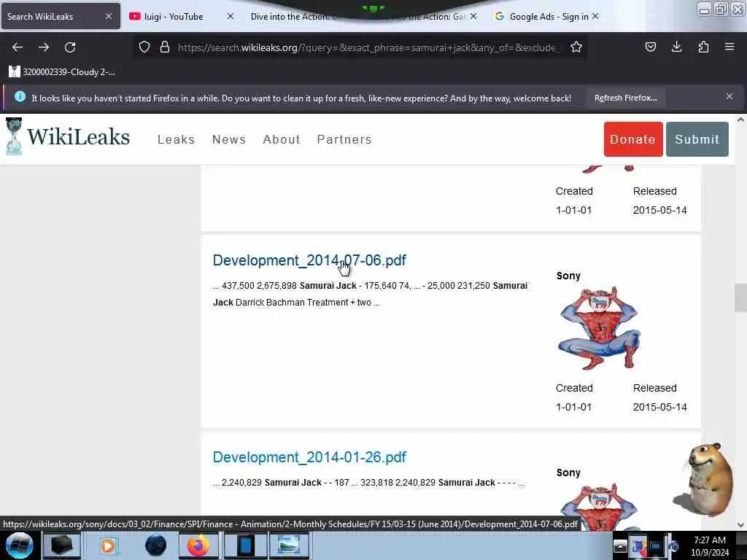This screenshot has width=747, height=560.
Task: Open flag icon in system tray
Action: tap(638, 546)
